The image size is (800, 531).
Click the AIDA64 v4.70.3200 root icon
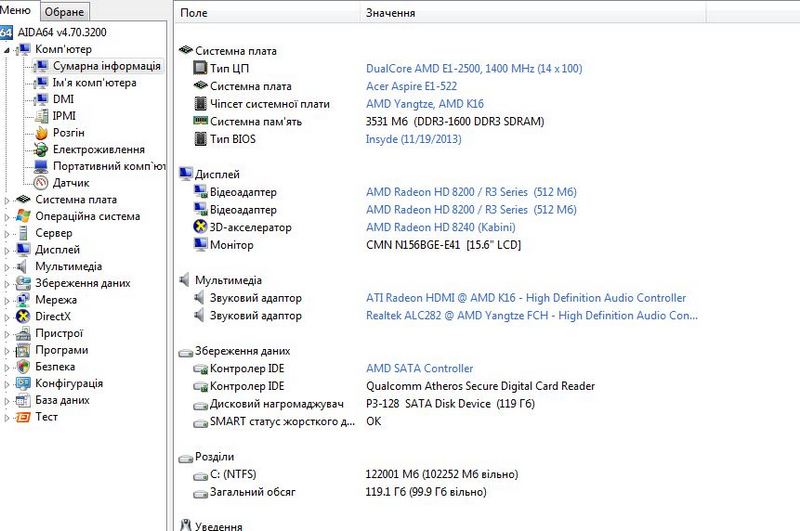click(x=6, y=32)
